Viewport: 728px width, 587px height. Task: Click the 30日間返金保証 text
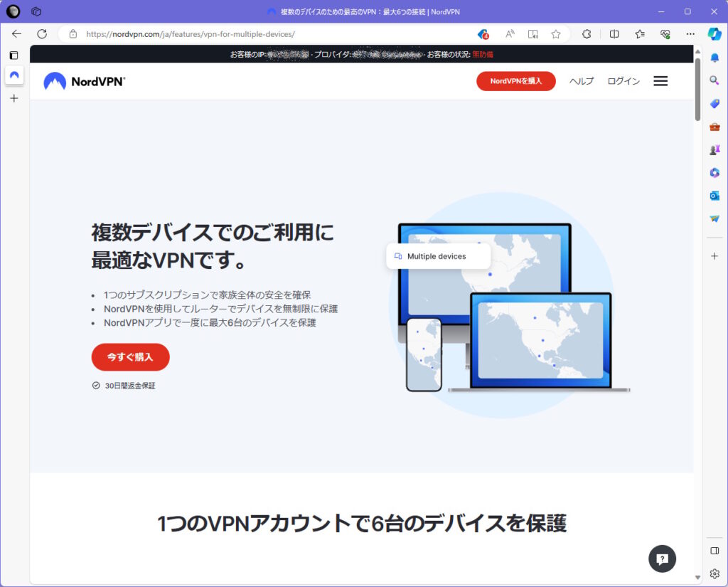[x=130, y=386]
